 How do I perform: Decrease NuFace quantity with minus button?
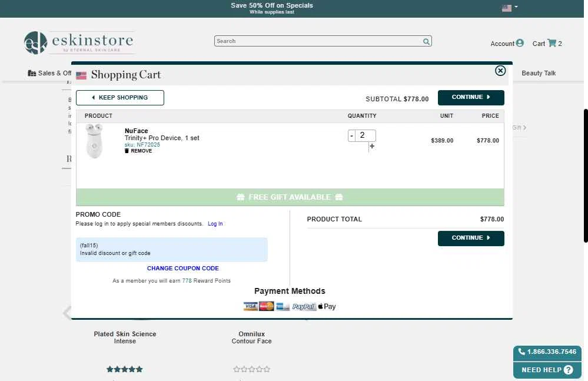[351, 136]
